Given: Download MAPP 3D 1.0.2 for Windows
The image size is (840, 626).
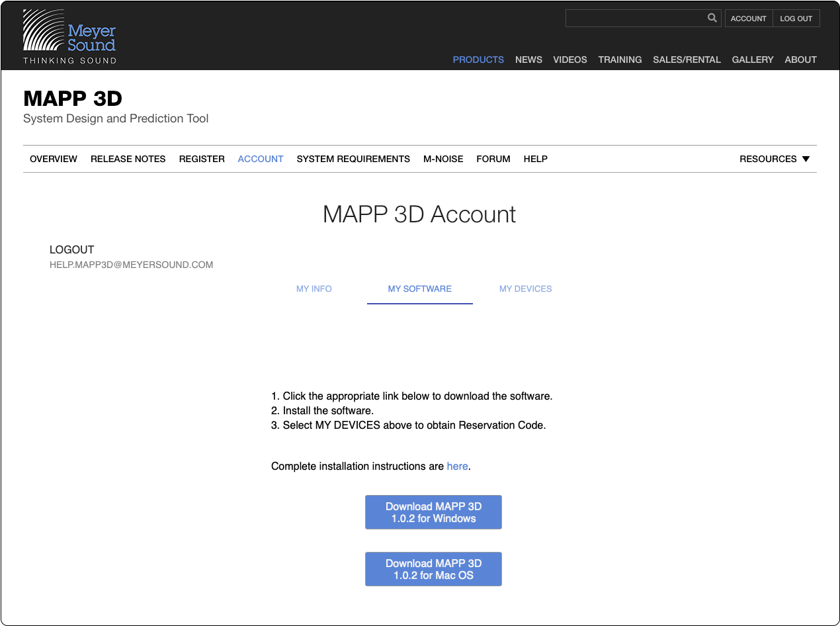Looking at the screenshot, I should coord(433,512).
